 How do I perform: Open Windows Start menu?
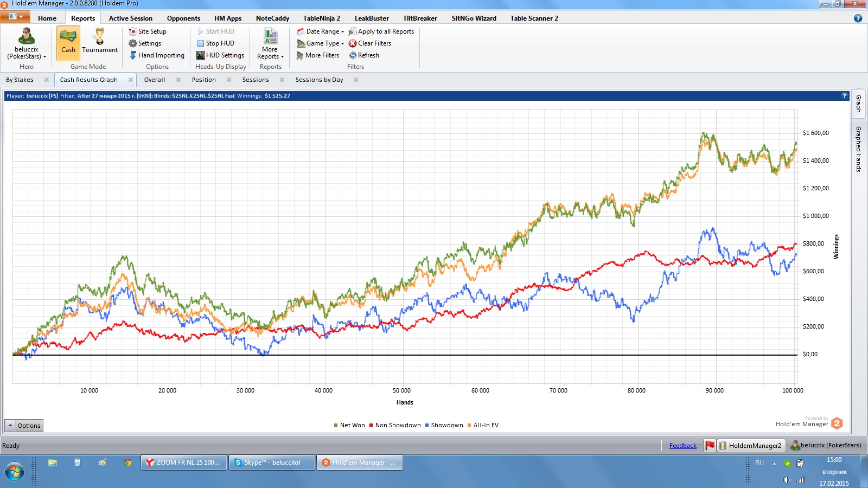point(14,471)
